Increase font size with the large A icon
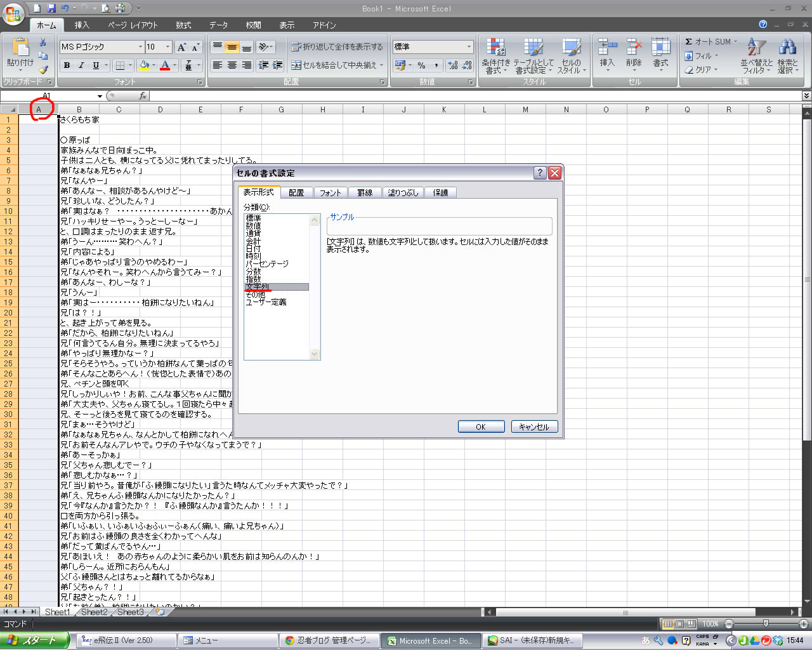The height and width of the screenshot is (650, 812). [x=182, y=47]
